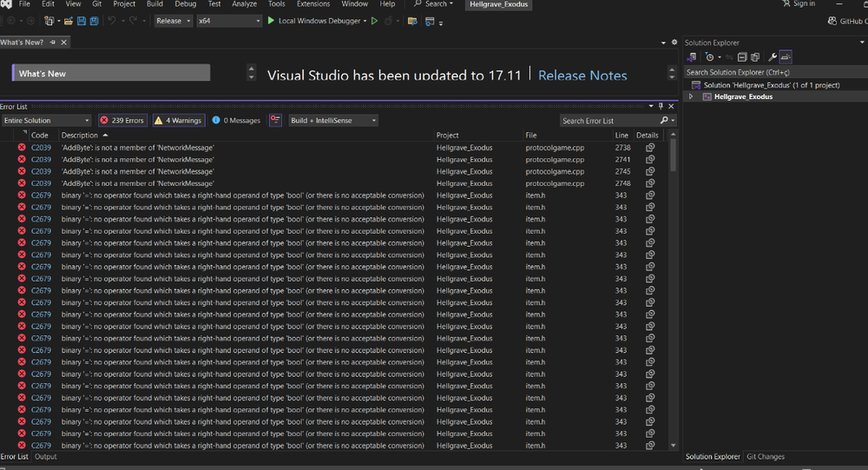Image resolution: width=868 pixels, height=470 pixels.
Task: Expand the Hellgrave_Exodus project node
Action: click(691, 97)
